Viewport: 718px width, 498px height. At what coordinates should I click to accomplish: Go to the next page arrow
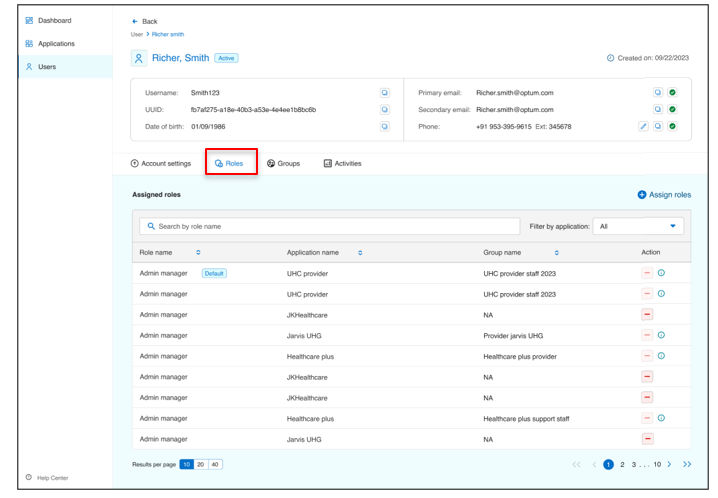point(669,465)
